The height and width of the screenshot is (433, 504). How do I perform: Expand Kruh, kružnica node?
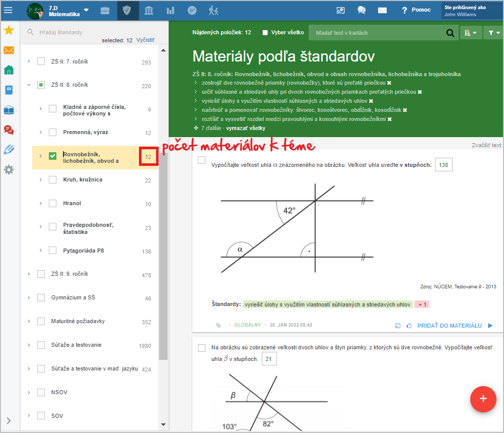(40, 179)
